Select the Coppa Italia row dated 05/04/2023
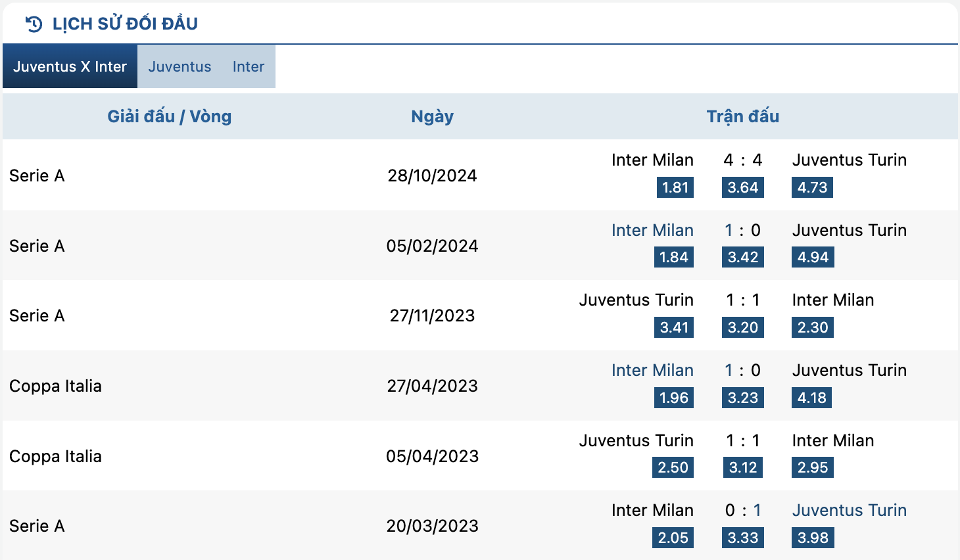 point(480,455)
